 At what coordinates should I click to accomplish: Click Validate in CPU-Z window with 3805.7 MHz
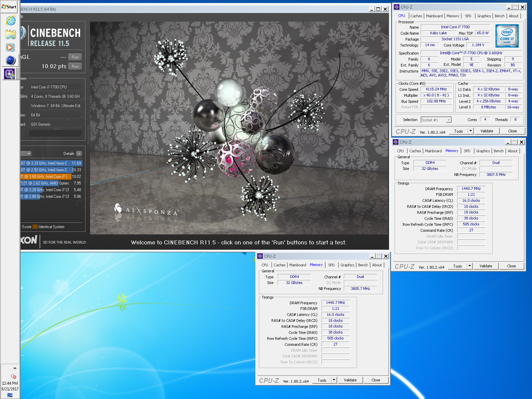click(x=350, y=380)
